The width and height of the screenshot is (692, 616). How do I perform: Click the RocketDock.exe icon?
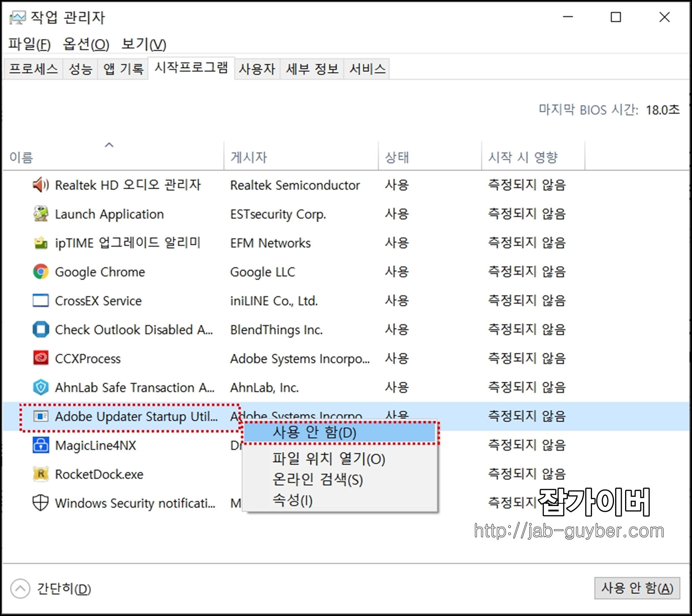[x=40, y=474]
